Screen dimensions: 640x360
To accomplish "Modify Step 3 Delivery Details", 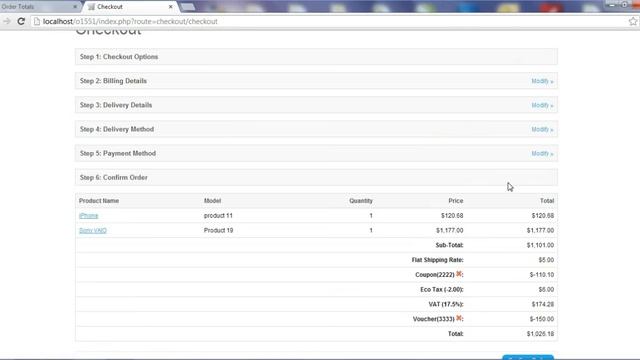I will pos(542,105).
